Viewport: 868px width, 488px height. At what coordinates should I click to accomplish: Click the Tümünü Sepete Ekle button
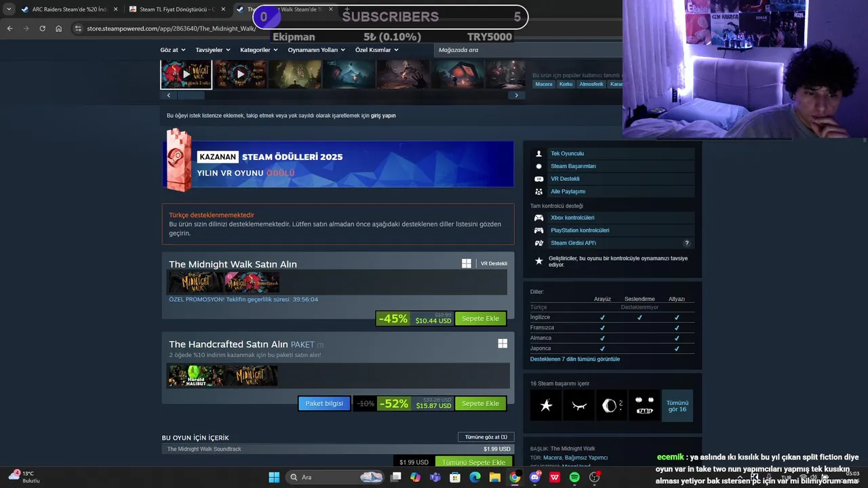(x=473, y=462)
